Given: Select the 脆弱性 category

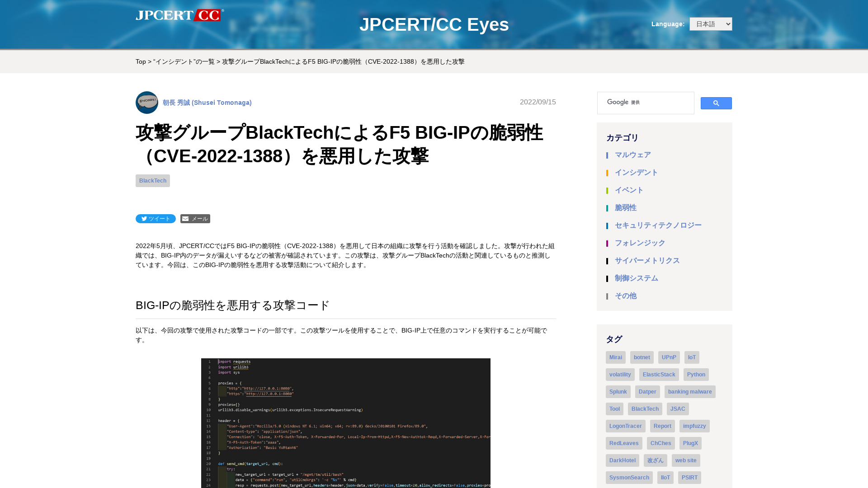Looking at the screenshot, I should [626, 208].
